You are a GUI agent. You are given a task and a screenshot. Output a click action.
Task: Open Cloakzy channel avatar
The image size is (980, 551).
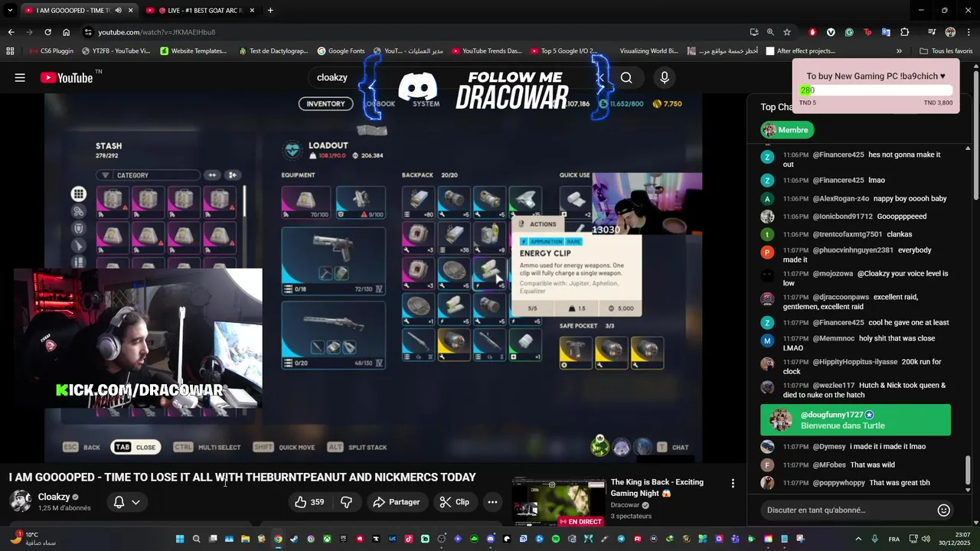21,501
